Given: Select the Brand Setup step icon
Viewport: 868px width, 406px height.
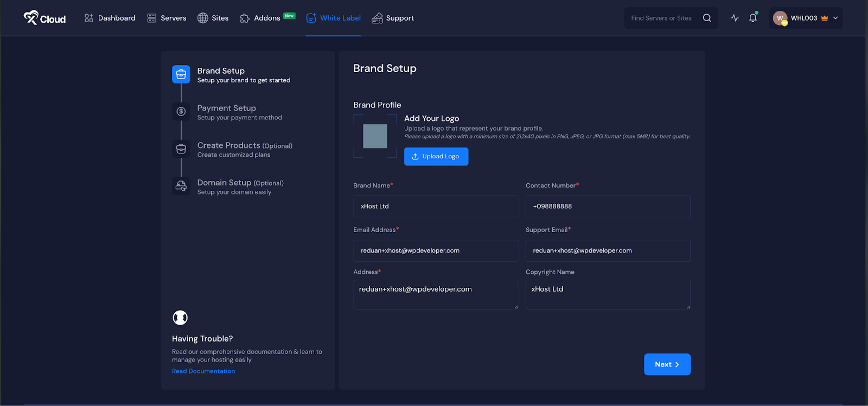Looking at the screenshot, I should pyautogui.click(x=181, y=74).
